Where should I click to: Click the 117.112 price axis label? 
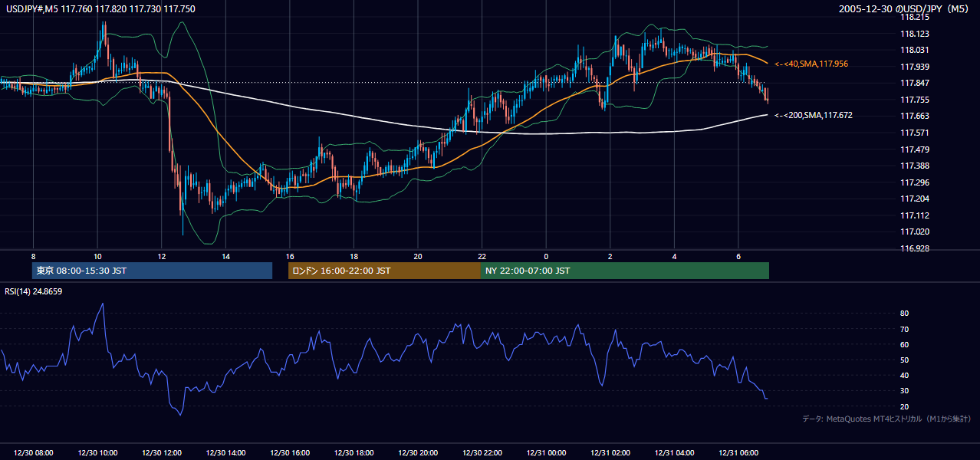click(x=914, y=215)
